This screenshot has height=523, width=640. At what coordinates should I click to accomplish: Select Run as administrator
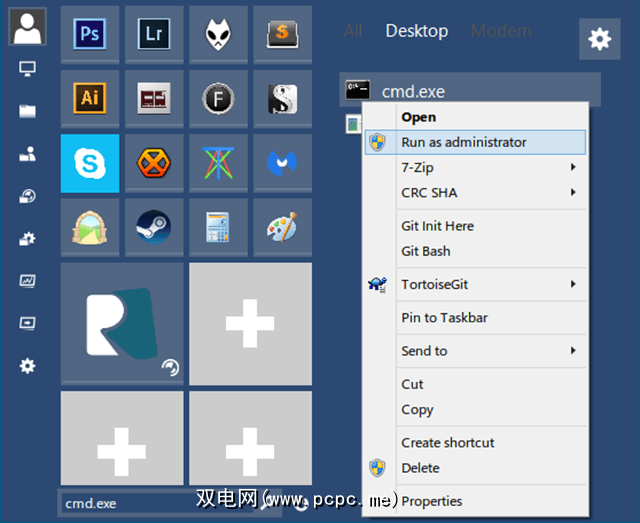click(476, 142)
